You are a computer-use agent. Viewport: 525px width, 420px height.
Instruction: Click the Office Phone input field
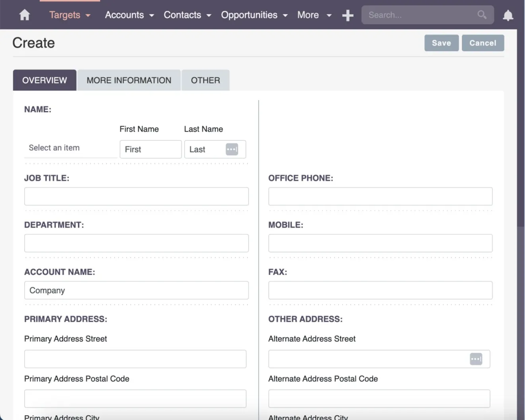380,196
